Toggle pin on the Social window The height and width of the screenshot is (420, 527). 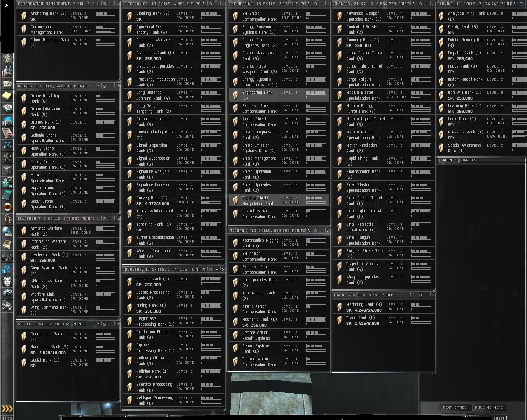tap(104, 324)
